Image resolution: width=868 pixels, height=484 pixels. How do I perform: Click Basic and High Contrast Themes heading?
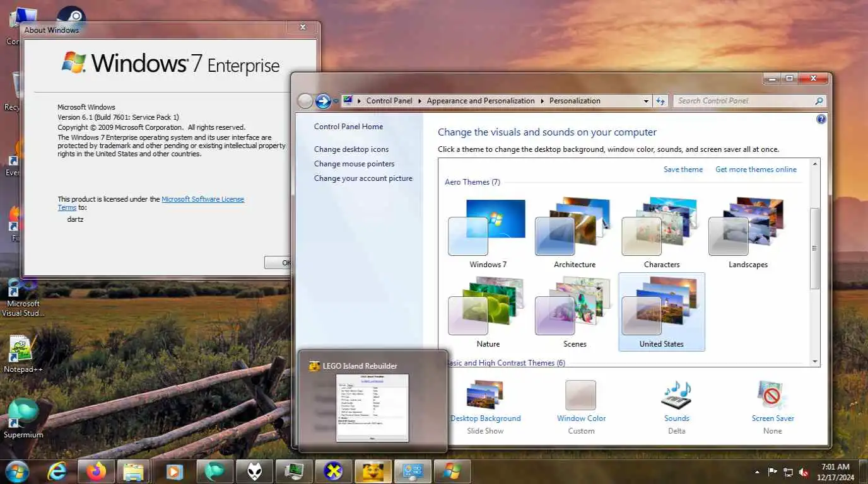coord(505,363)
